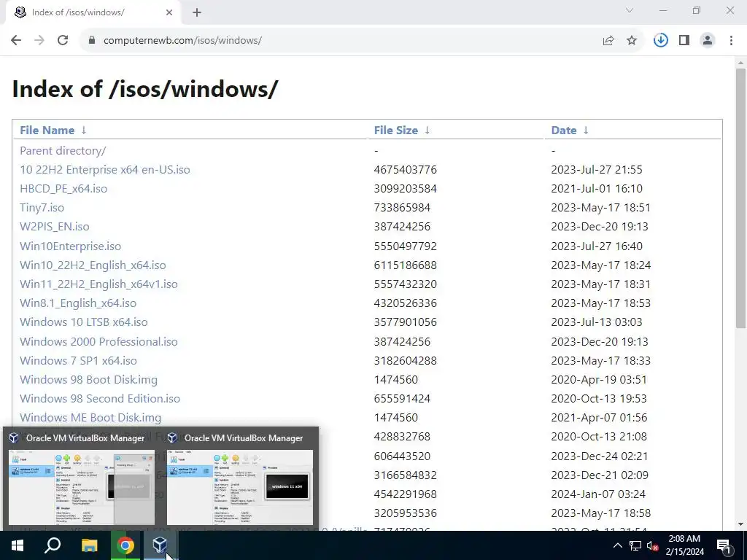Select the Index of /isos/windows/ tab

pyautogui.click(x=93, y=12)
